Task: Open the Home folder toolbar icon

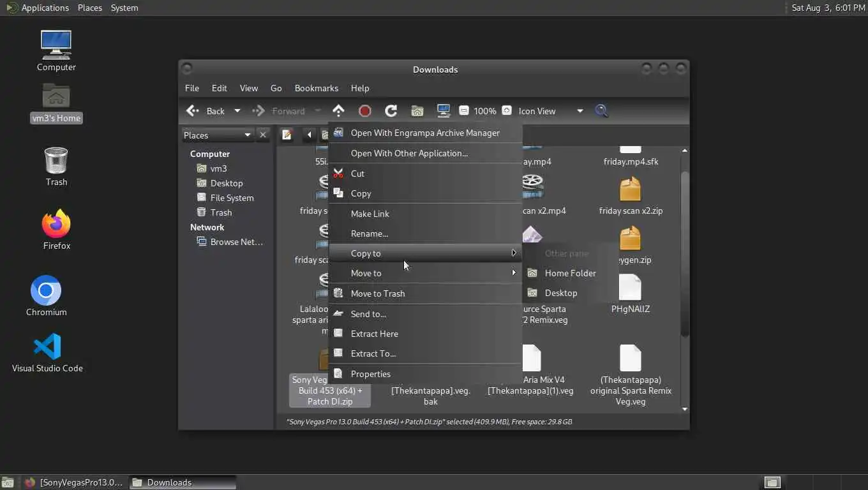Action: (x=417, y=111)
